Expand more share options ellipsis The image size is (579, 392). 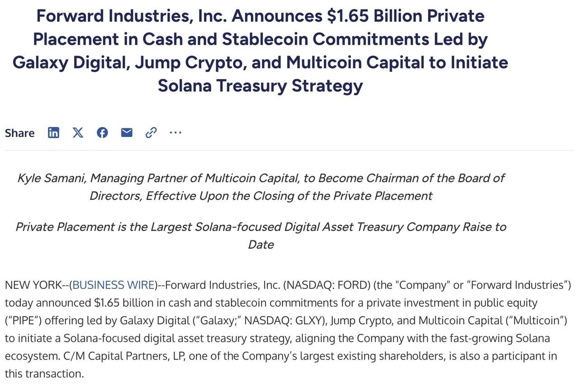click(176, 132)
